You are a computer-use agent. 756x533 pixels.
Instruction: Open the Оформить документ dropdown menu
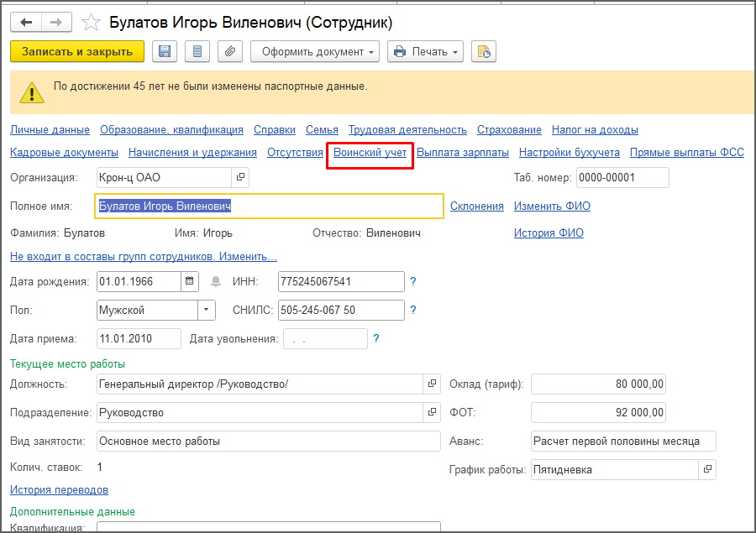pos(315,52)
